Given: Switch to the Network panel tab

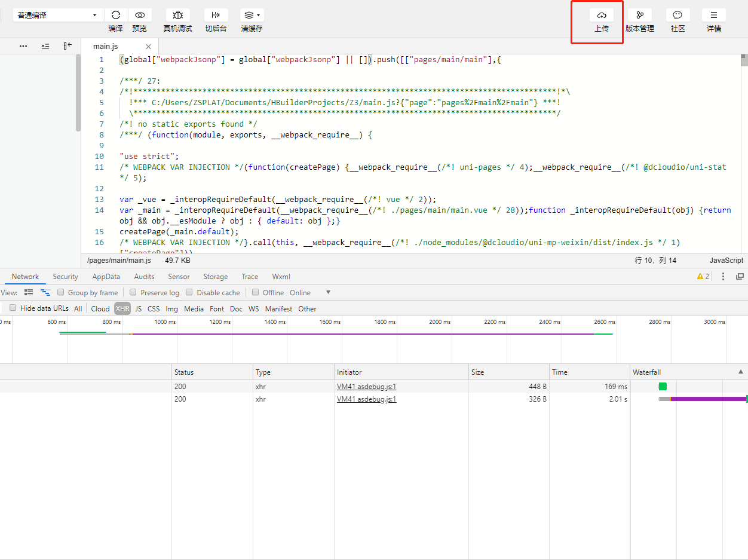Looking at the screenshot, I should (26, 277).
